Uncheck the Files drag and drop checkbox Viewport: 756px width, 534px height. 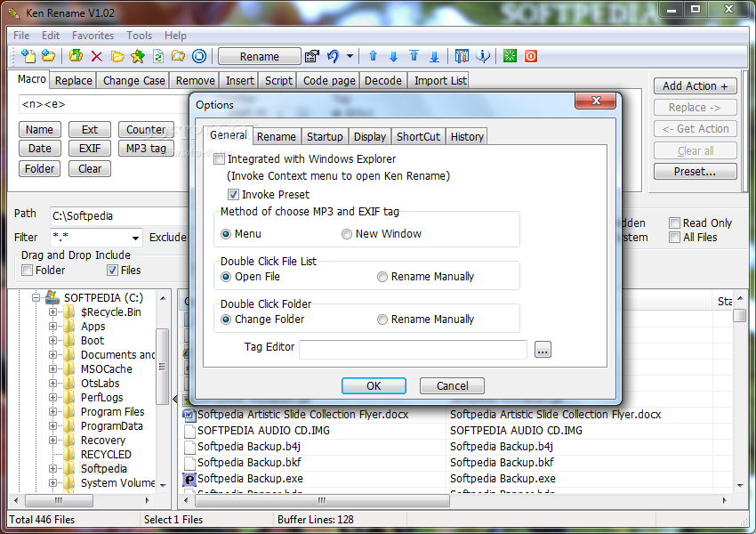click(112, 271)
